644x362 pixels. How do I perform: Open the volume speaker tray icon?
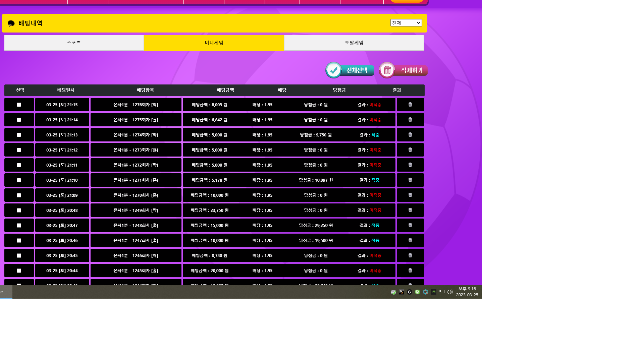(x=450, y=292)
